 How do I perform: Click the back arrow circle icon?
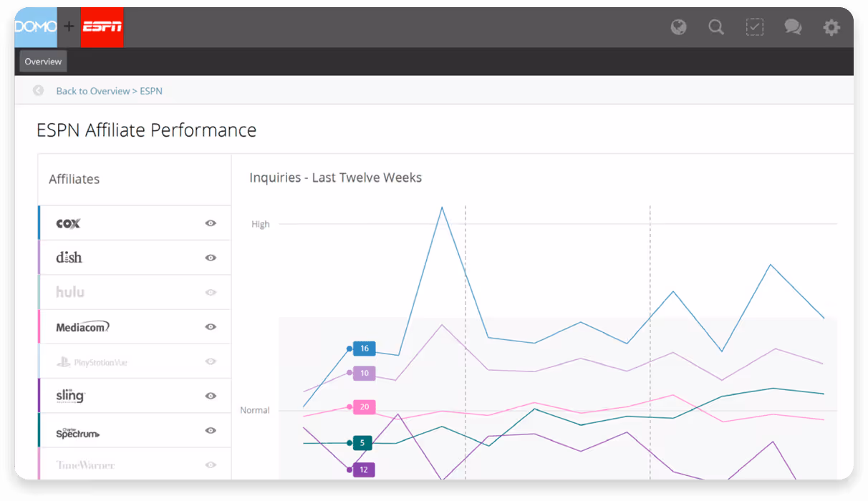39,91
